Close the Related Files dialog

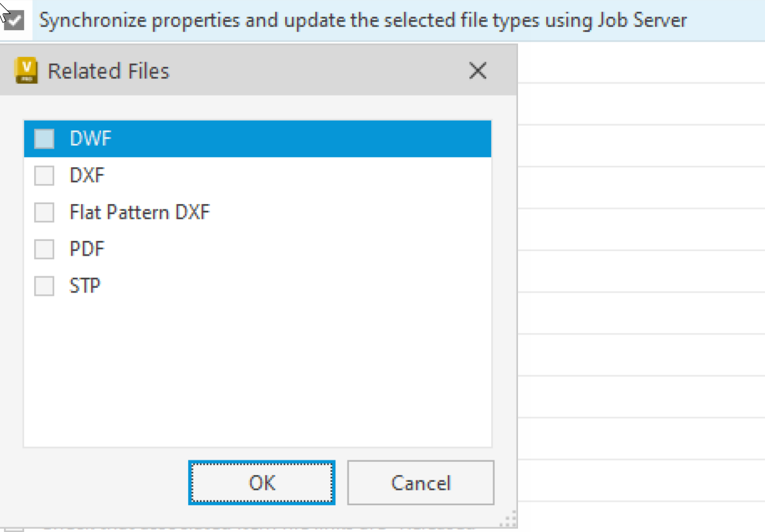[x=478, y=71]
